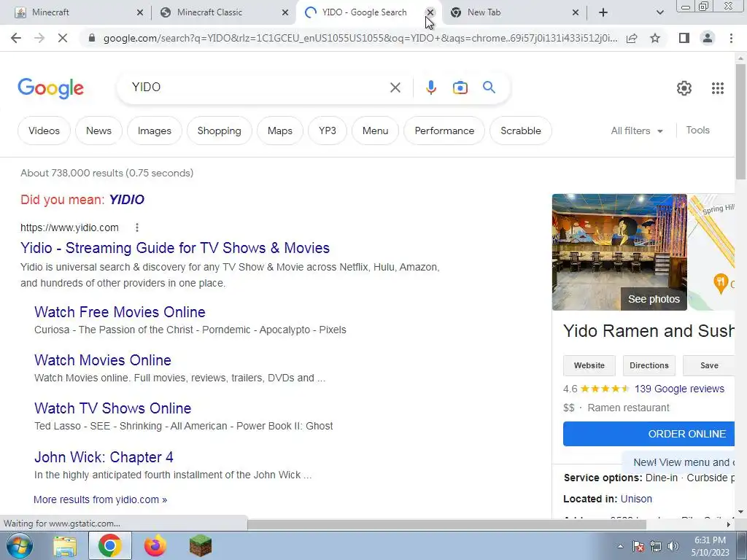Open the Unison location link
747x560 pixels.
click(636, 499)
